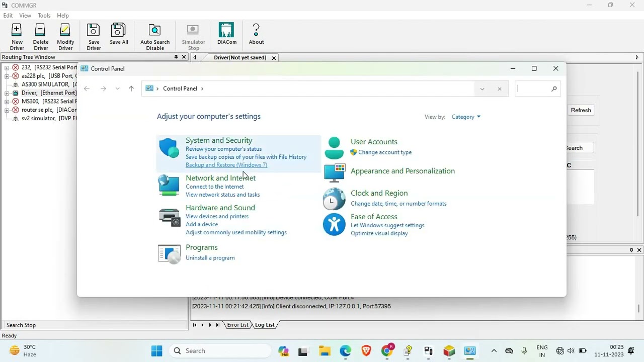Go up one level in Control Panel

pos(131,88)
